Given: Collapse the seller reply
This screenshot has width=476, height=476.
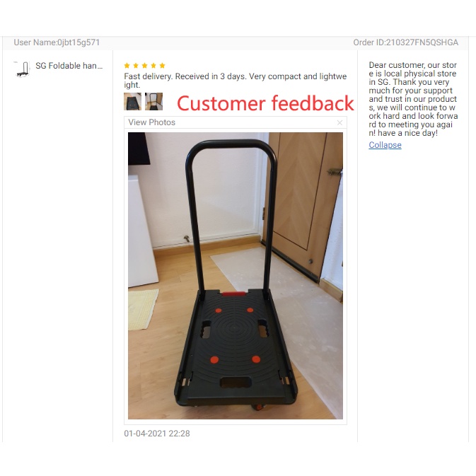Looking at the screenshot, I should pos(385,145).
